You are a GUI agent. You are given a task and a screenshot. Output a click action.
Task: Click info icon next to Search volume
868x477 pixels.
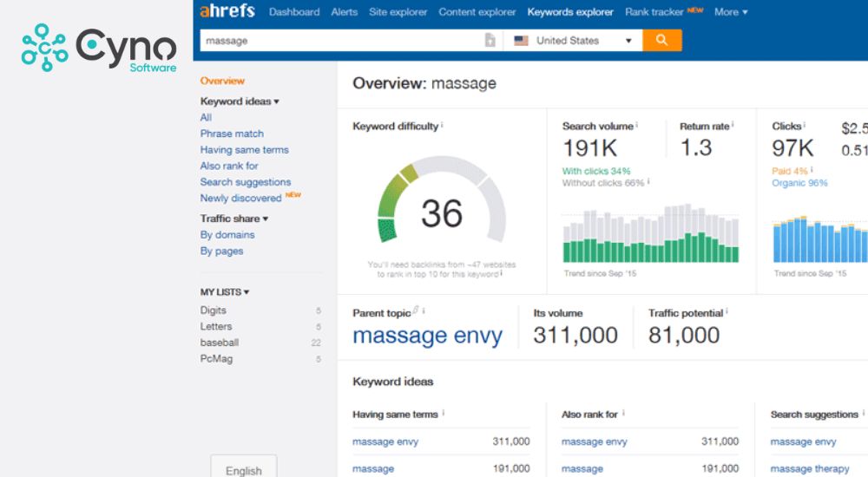[636, 125]
